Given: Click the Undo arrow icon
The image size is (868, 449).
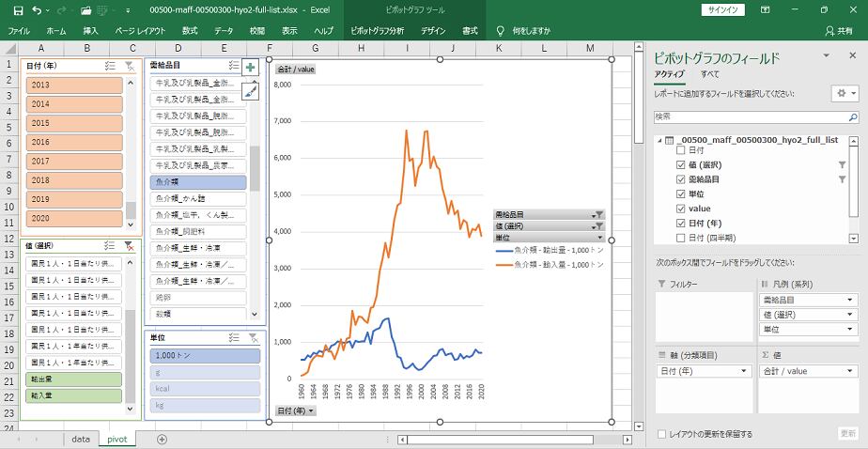Looking at the screenshot, I should click(36, 10).
